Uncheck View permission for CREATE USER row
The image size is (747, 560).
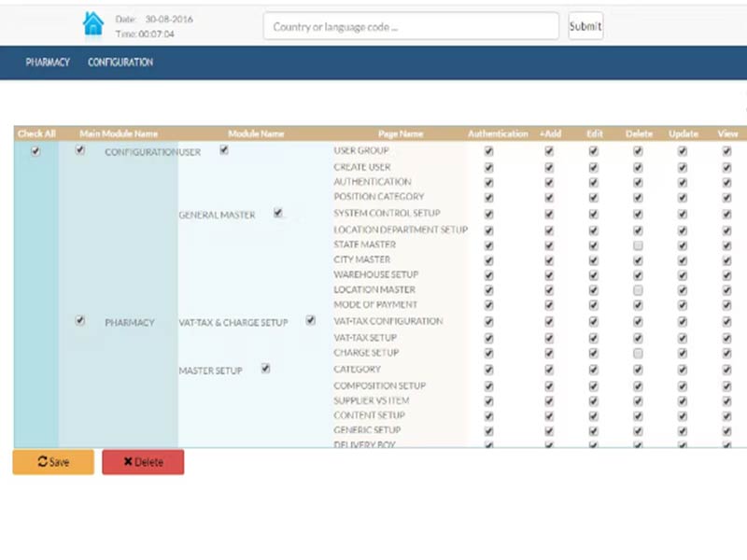pos(726,168)
